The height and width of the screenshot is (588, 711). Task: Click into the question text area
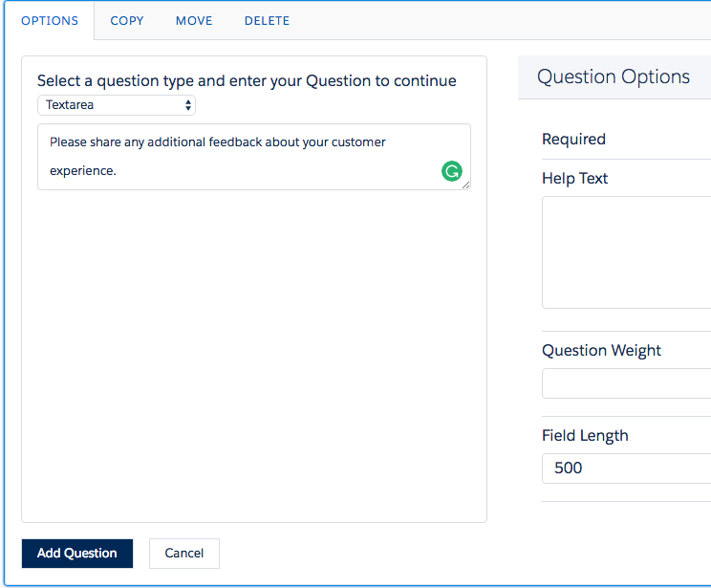coord(254,157)
